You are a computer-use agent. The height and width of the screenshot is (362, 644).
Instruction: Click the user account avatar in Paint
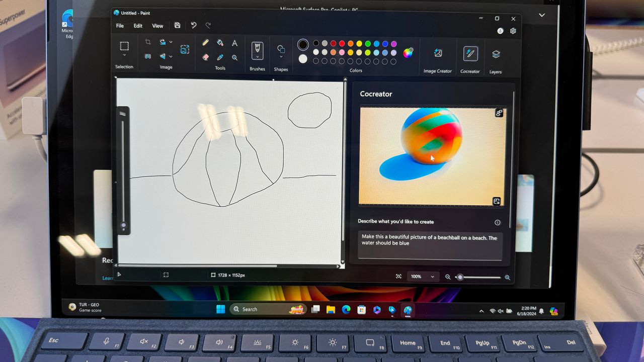pyautogui.click(x=500, y=31)
